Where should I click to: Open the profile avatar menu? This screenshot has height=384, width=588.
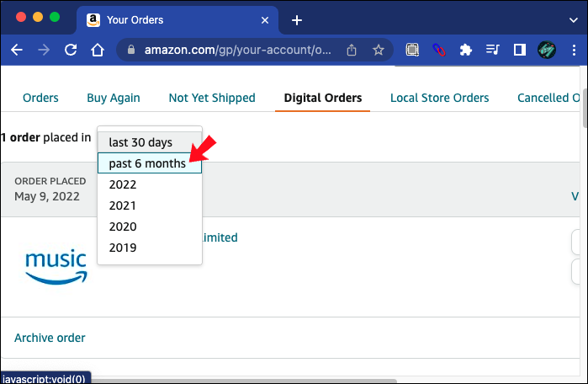547,50
